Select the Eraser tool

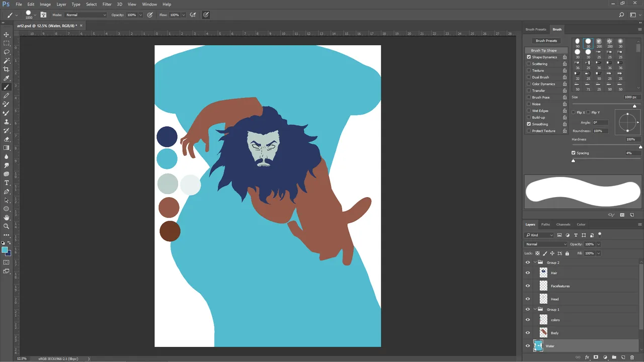pyautogui.click(x=7, y=139)
